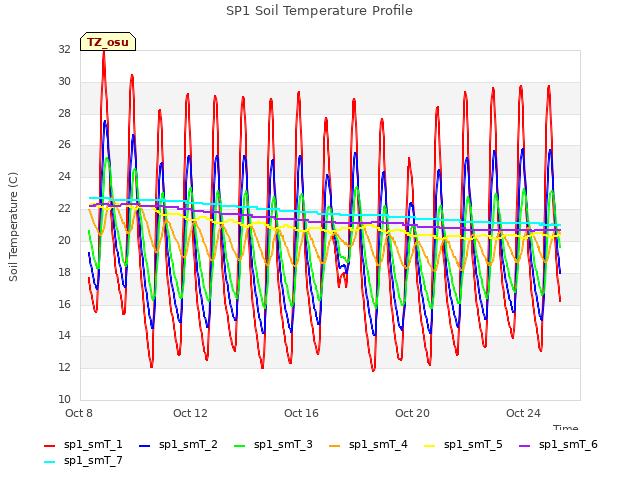The width and height of the screenshot is (640, 480).
Task: Click the 24 y-axis tick label
Action: click(64, 176)
